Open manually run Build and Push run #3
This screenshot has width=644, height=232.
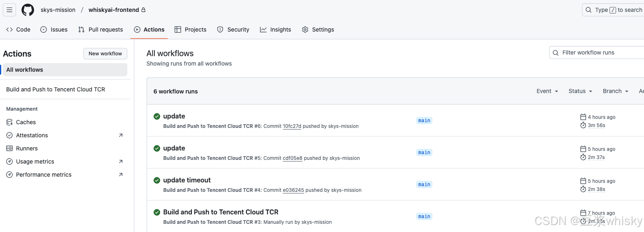(221, 212)
